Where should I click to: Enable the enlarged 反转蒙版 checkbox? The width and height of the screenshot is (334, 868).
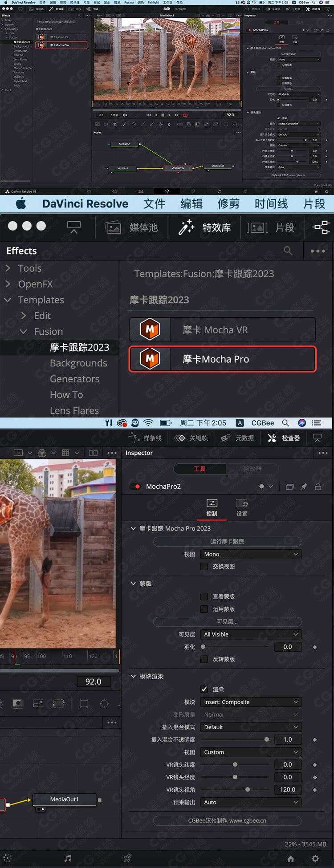tap(204, 659)
